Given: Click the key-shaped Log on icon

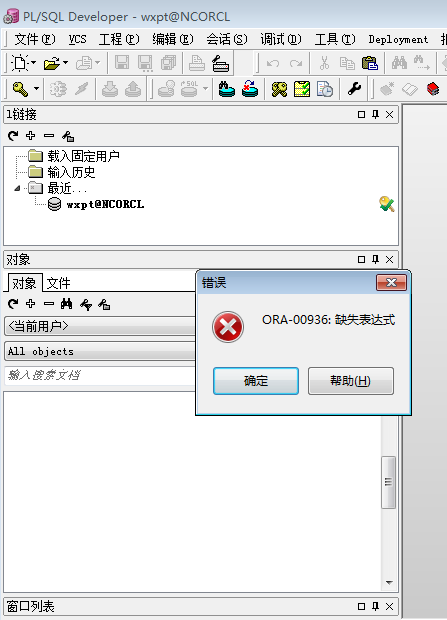Looking at the screenshot, I should tap(20, 89).
